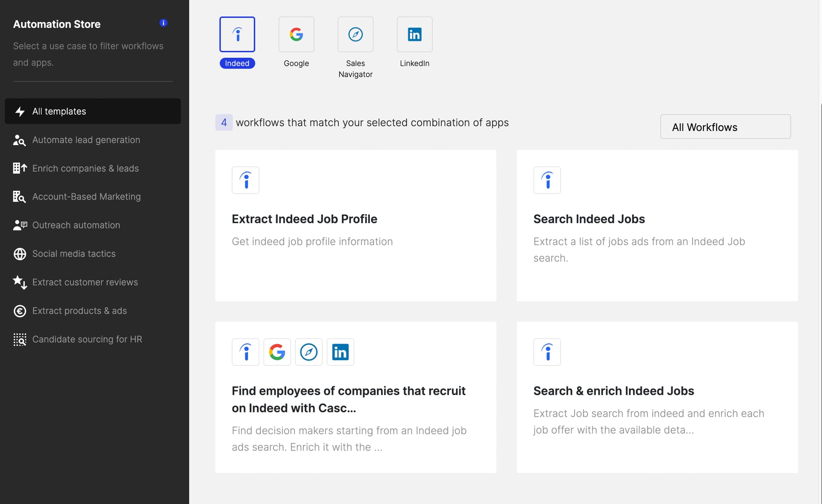Select All templates in sidebar
This screenshot has height=504, width=822.
coord(93,111)
